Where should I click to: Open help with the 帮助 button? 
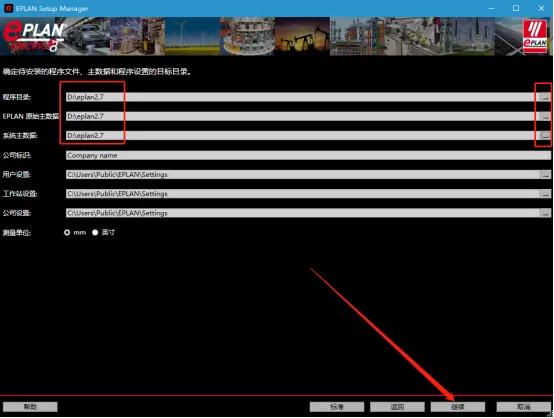point(30,407)
